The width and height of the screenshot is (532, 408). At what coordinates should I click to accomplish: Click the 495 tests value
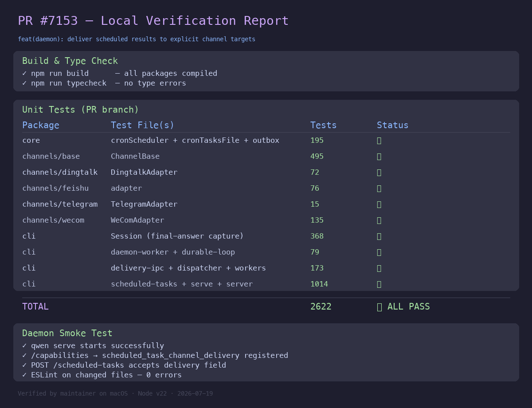[x=317, y=156]
